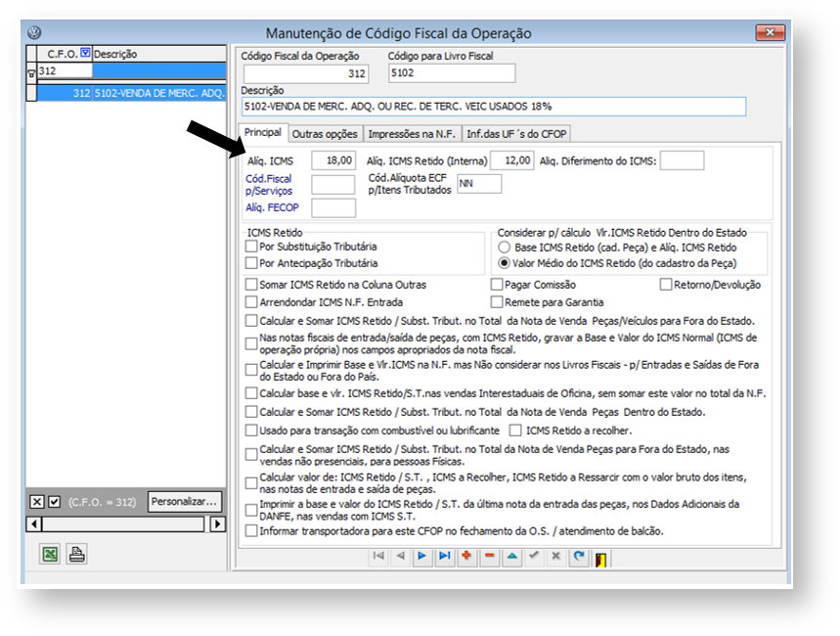Check Calcular e Somar ICMS Peças Dentro do Estado
840x636 pixels.
coord(250,411)
